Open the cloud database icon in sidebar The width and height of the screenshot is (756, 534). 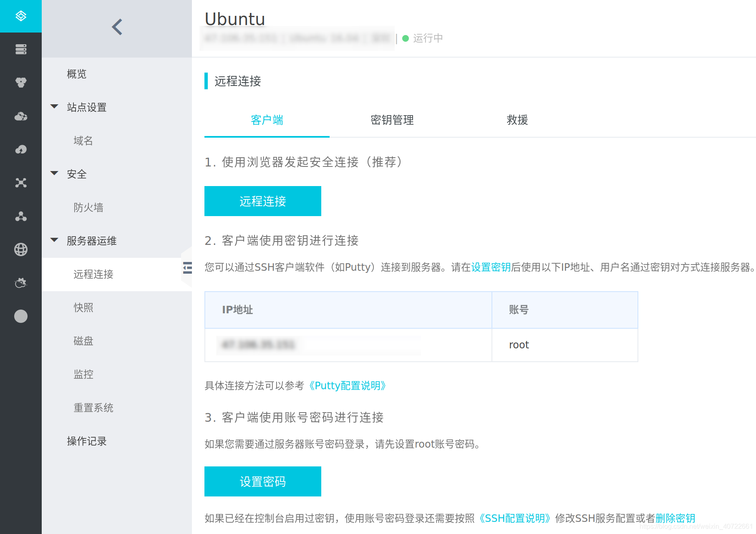click(x=21, y=116)
